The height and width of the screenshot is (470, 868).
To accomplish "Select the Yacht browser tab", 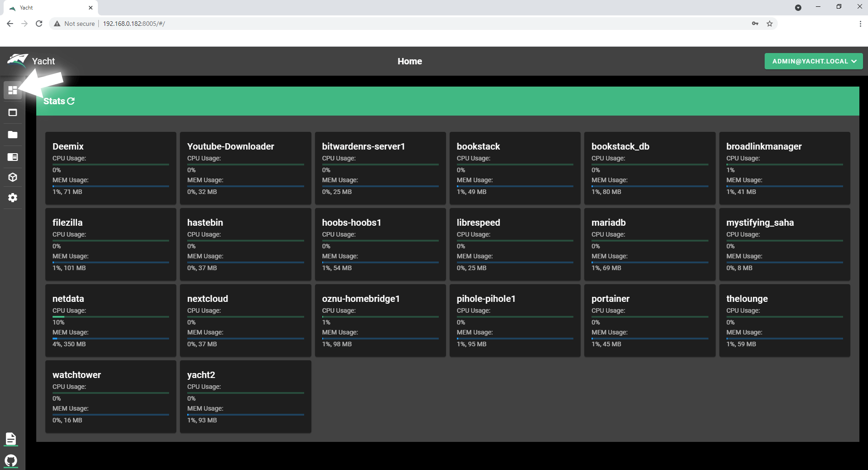I will pyautogui.click(x=50, y=8).
